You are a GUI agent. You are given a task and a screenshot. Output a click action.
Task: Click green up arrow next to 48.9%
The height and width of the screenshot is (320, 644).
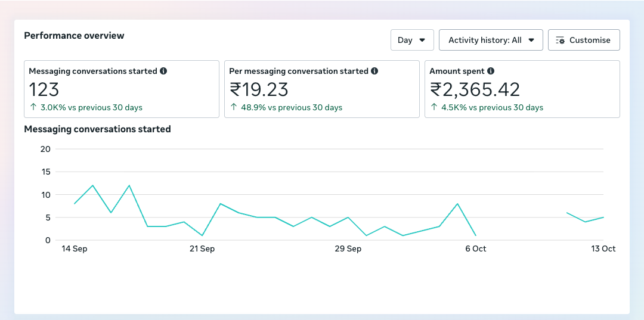tap(233, 108)
